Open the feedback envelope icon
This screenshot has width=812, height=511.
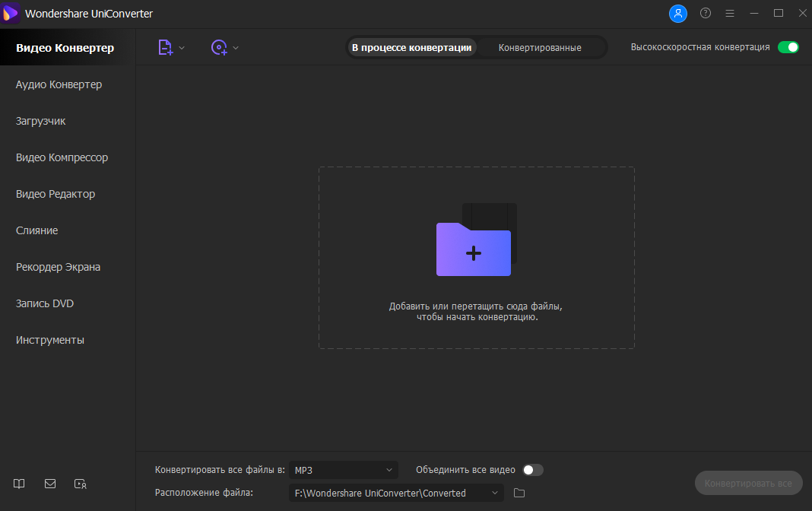50,484
